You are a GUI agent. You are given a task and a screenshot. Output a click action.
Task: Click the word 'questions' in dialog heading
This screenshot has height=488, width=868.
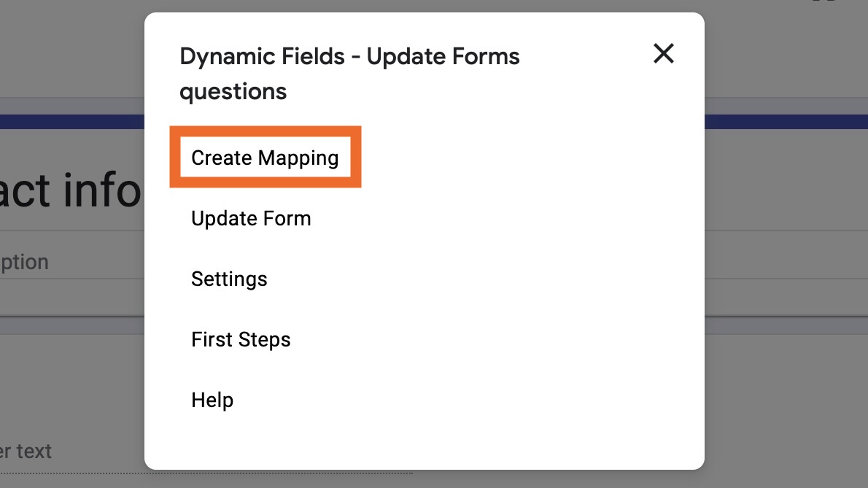point(233,92)
